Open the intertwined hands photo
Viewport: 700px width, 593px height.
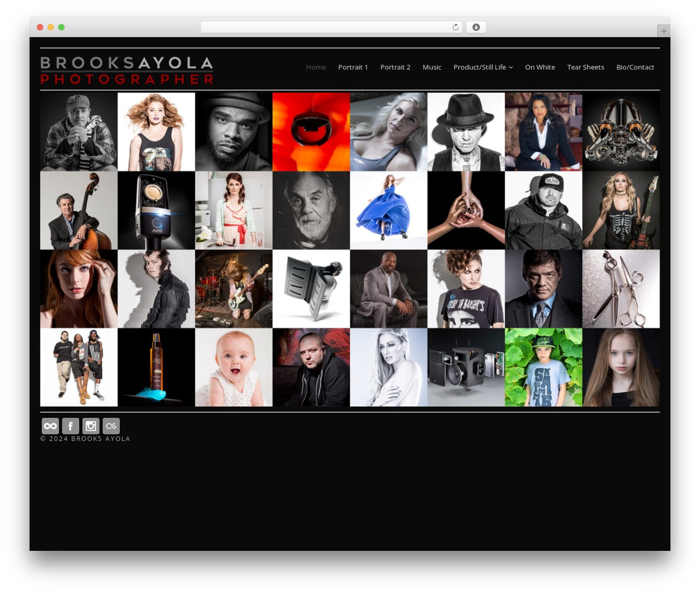(x=466, y=211)
